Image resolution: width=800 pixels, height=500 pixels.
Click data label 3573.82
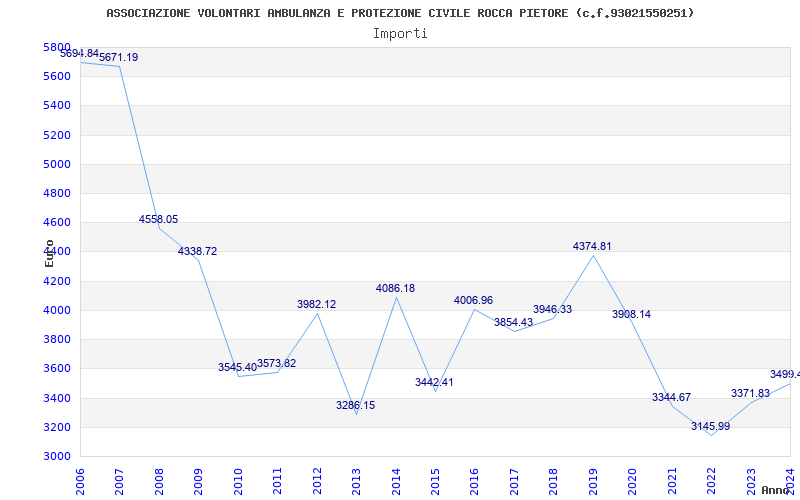277,363
